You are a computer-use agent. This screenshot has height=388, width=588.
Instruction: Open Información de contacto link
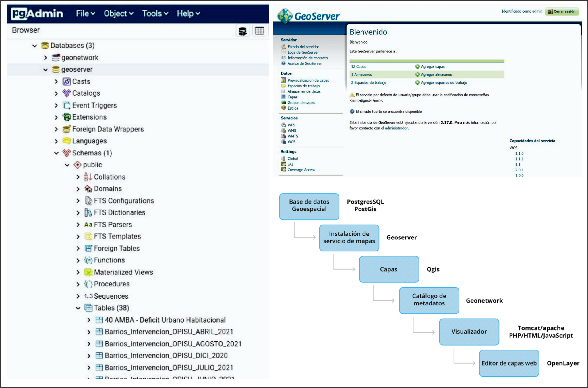tap(307, 58)
